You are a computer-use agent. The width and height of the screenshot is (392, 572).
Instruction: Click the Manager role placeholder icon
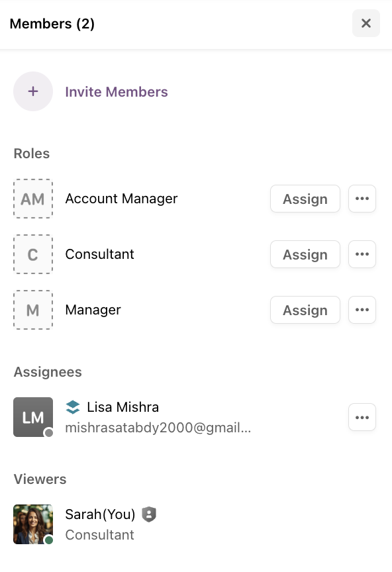point(33,310)
